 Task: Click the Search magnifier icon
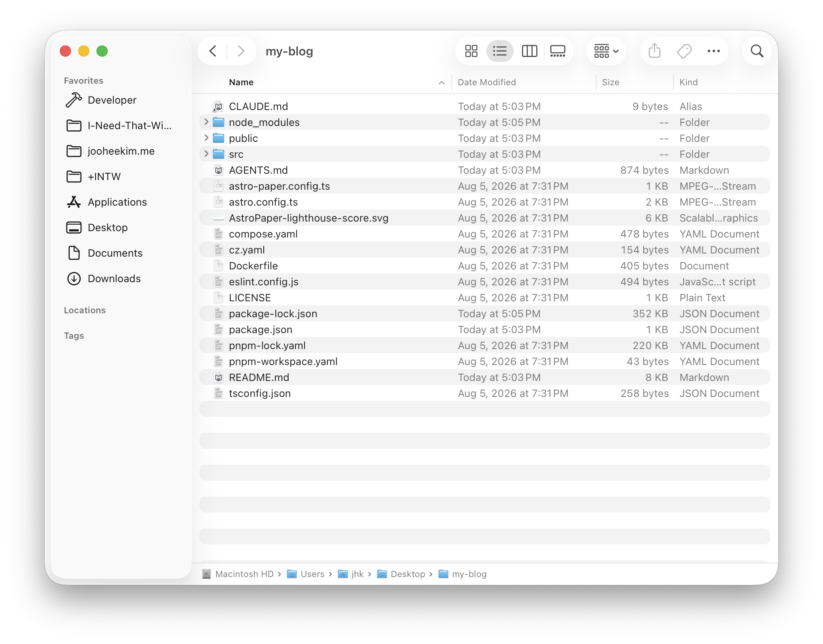(757, 51)
